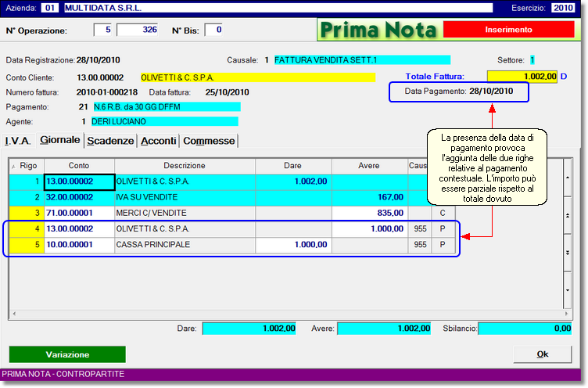
Task: Click the Esercizio field 2010
Action: click(x=563, y=8)
